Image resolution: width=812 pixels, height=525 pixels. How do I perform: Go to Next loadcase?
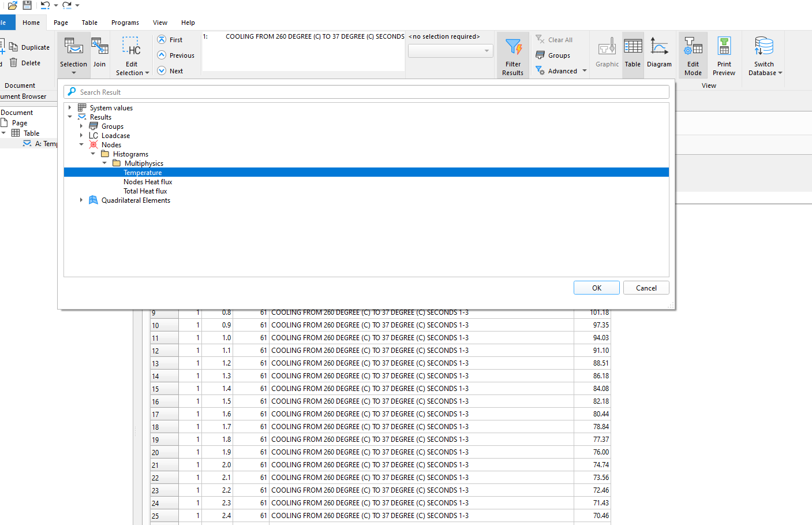point(170,71)
